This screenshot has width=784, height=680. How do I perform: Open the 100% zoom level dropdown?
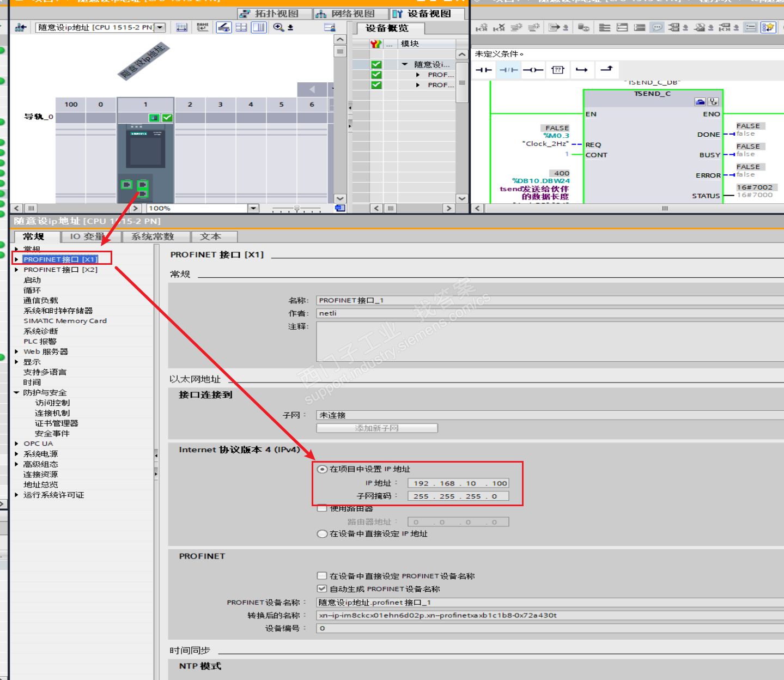click(253, 208)
